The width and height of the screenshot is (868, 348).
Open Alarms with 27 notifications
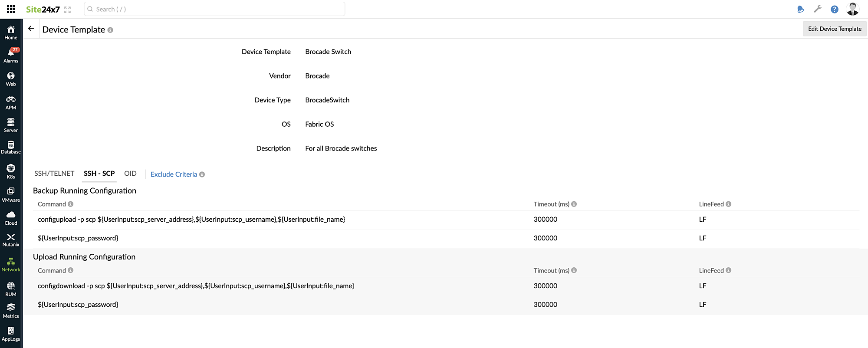11,56
